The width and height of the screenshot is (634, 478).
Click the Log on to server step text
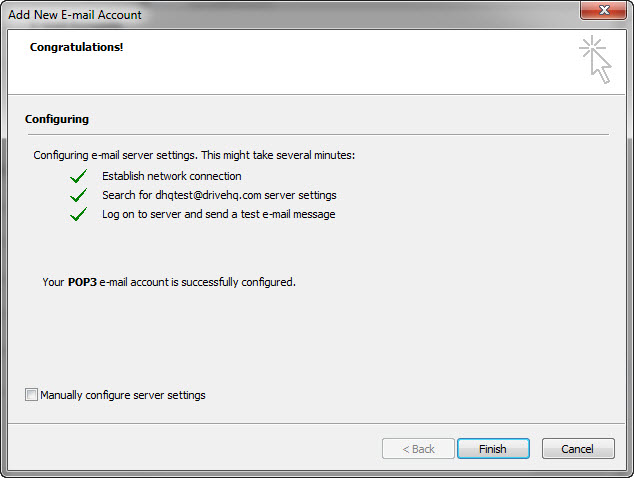218,214
